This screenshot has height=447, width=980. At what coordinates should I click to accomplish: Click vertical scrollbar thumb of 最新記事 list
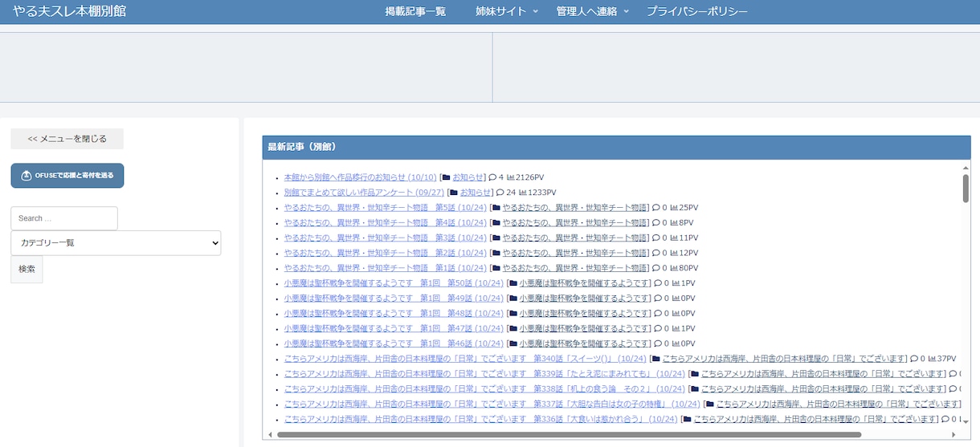pyautogui.click(x=965, y=189)
